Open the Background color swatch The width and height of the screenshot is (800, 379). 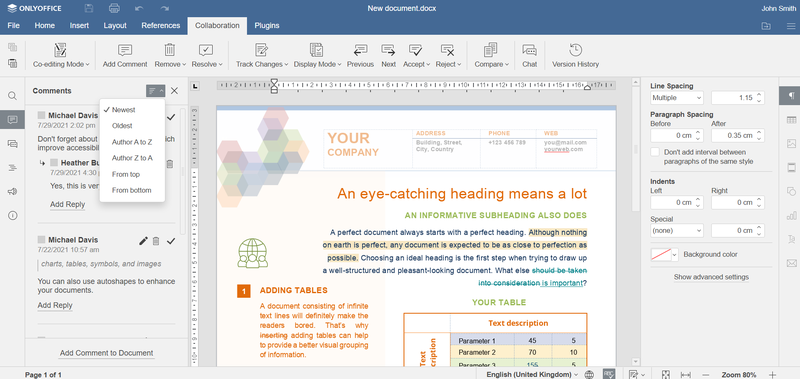pyautogui.click(x=664, y=255)
